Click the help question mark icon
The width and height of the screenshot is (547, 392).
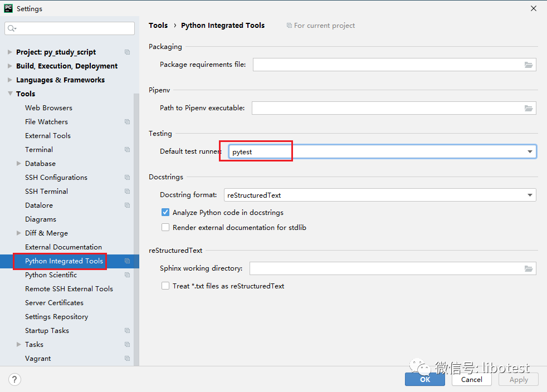[x=15, y=379]
